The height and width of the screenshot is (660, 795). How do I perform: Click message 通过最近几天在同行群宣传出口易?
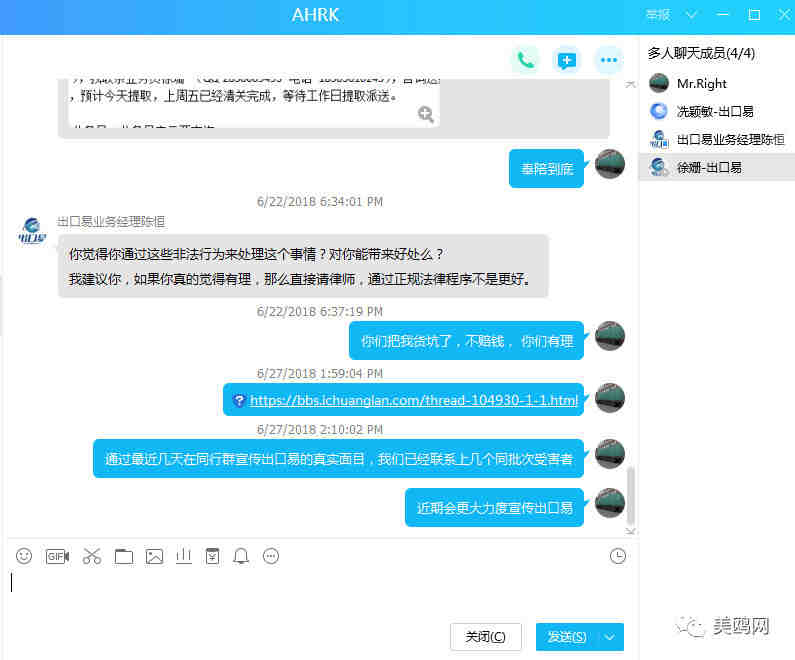[x=338, y=459]
